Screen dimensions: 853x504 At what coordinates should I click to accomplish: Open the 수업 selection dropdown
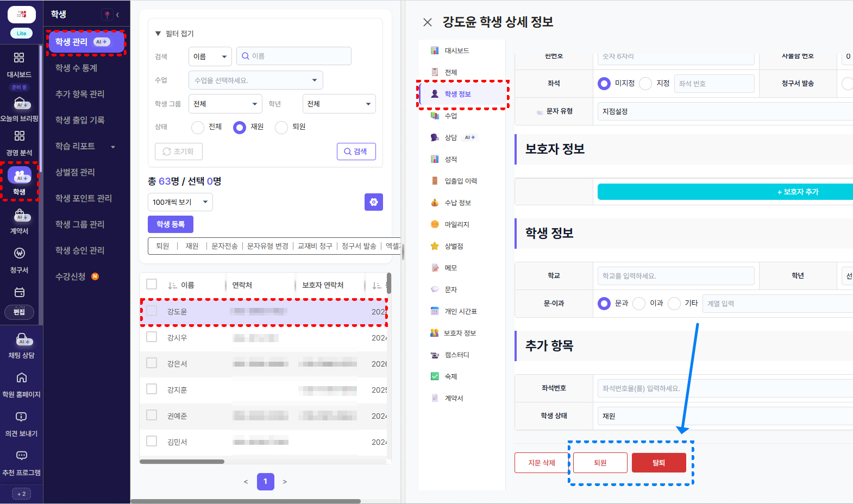(x=256, y=80)
